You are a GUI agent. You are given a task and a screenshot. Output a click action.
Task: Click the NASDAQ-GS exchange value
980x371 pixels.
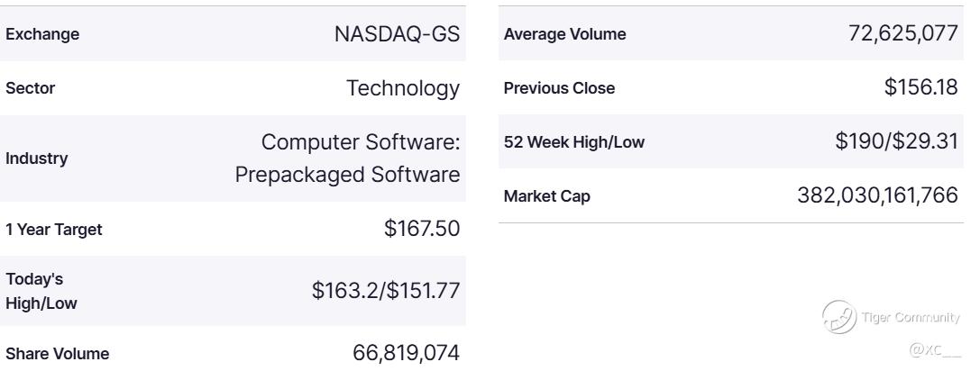click(398, 35)
